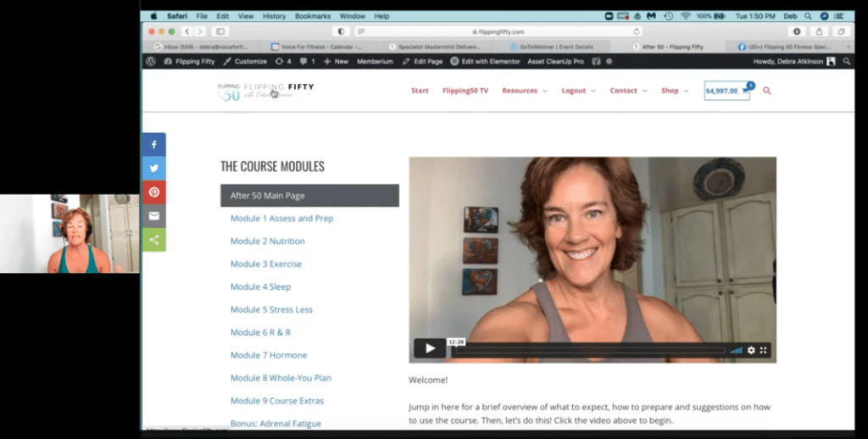
Task: Open Module 1 Assess and Prep
Action: coord(281,219)
